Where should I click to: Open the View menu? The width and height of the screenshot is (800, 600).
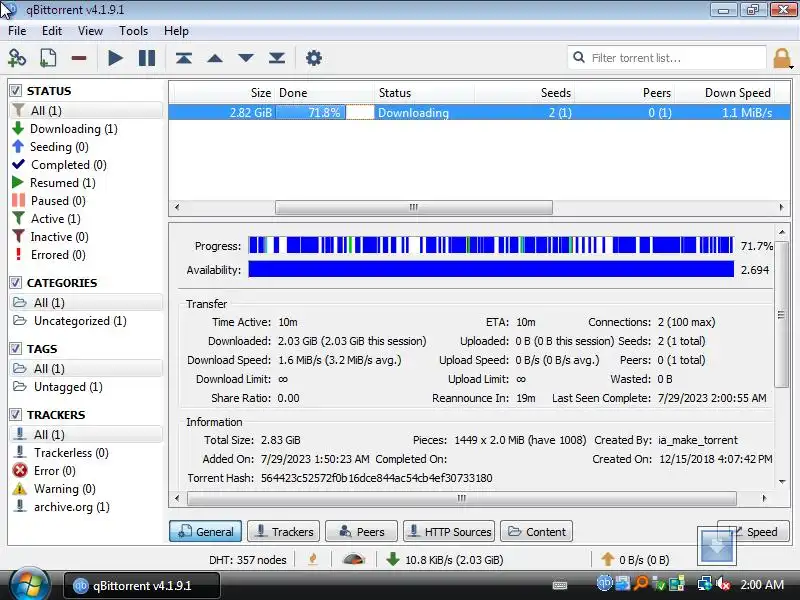90,31
